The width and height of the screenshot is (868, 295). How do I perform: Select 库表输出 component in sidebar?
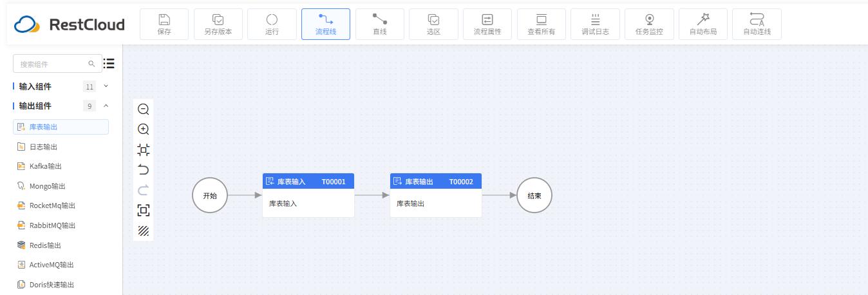[61, 128]
